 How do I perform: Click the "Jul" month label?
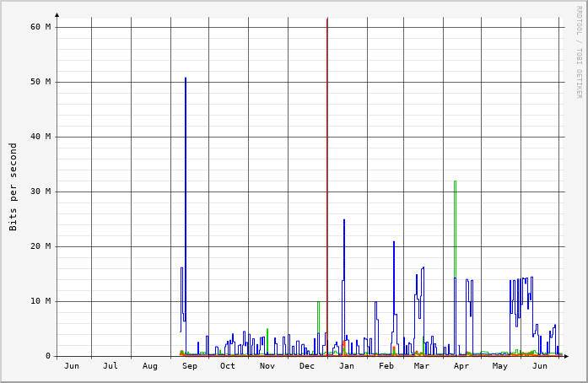coord(111,366)
